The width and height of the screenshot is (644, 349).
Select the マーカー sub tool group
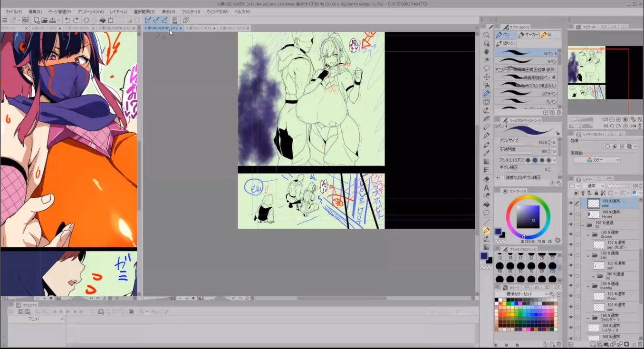coord(529,35)
